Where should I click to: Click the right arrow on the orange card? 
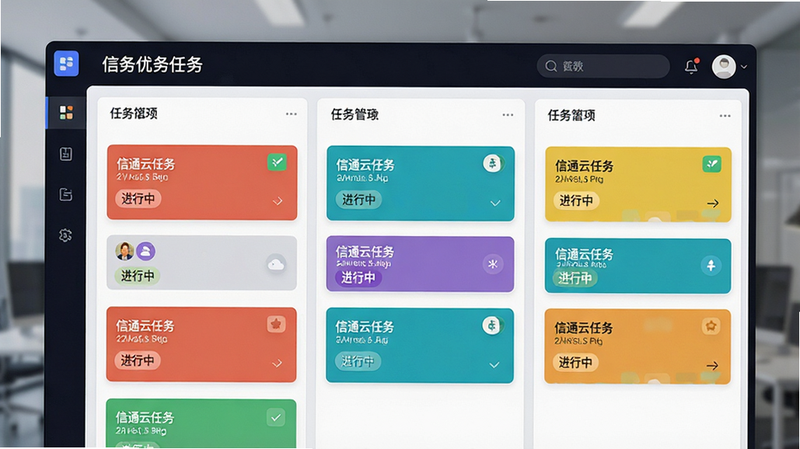[x=712, y=365]
